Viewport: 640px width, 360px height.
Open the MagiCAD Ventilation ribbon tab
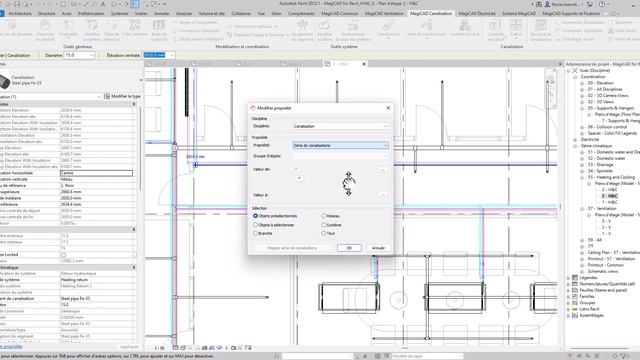pyautogui.click(x=384, y=13)
